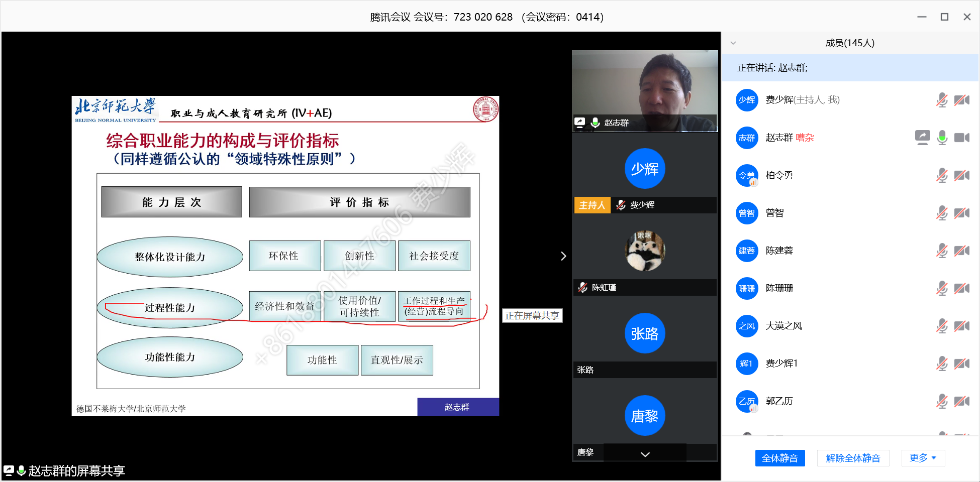980x482 pixels.
Task: Click the 解除全体静音 button
Action: click(853, 458)
